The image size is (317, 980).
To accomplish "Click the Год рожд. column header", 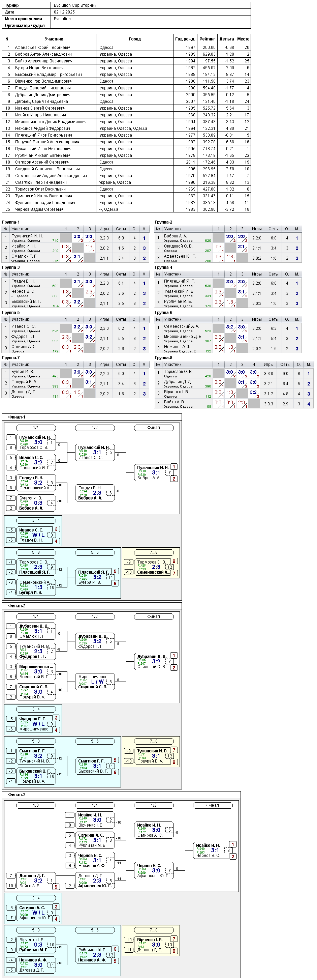I will tap(185, 39).
